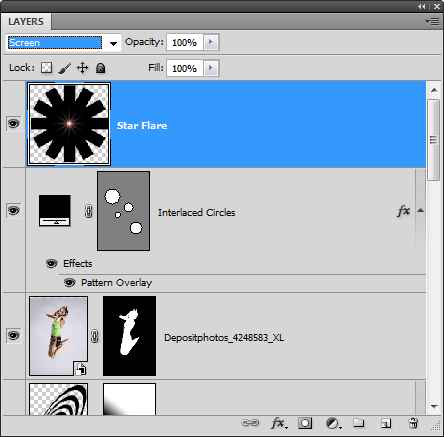The width and height of the screenshot is (444, 437).
Task: Toggle Pattern Overlay effect visibility
Action: [x=69, y=283]
